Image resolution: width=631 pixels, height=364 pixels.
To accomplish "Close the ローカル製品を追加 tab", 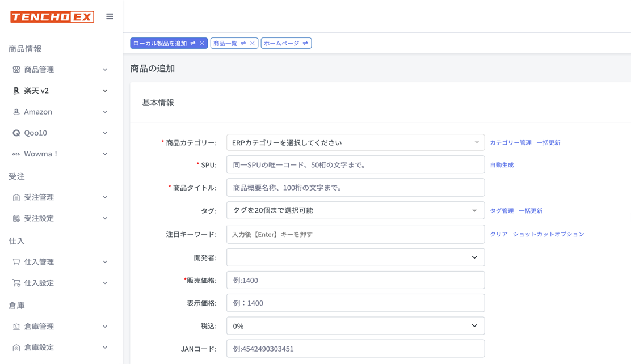I will click(x=202, y=43).
